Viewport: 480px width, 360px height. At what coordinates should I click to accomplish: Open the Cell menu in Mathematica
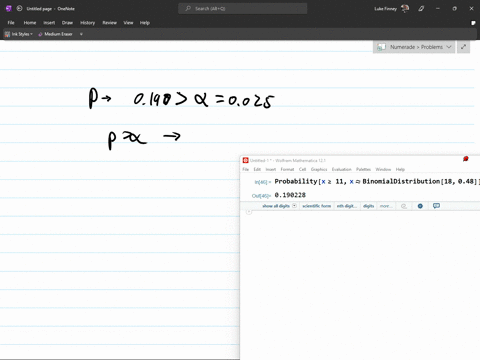click(302, 169)
